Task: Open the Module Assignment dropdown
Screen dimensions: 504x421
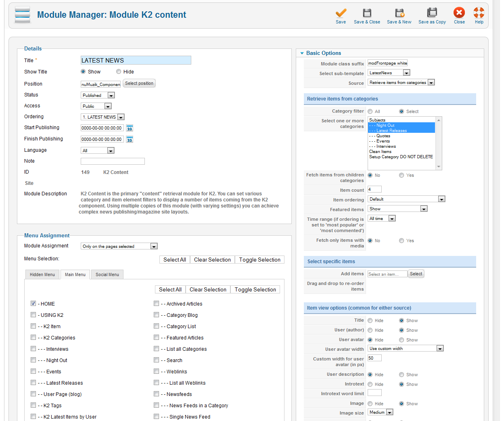Action: (x=119, y=246)
